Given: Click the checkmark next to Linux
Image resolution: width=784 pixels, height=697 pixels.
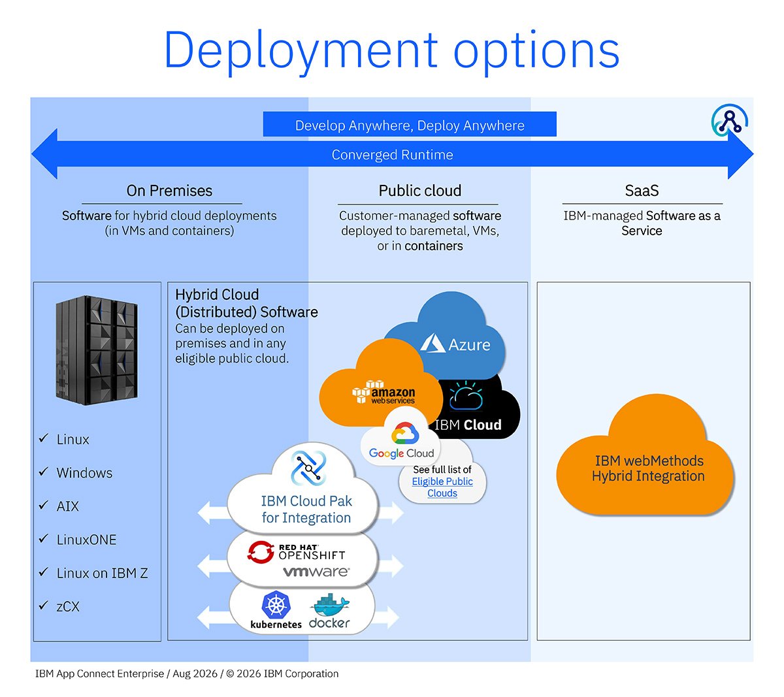Looking at the screenshot, I should pos(44,438).
